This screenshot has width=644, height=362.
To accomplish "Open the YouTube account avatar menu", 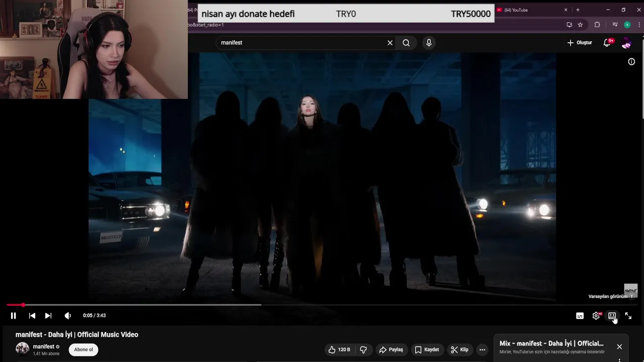I will pyautogui.click(x=626, y=43).
